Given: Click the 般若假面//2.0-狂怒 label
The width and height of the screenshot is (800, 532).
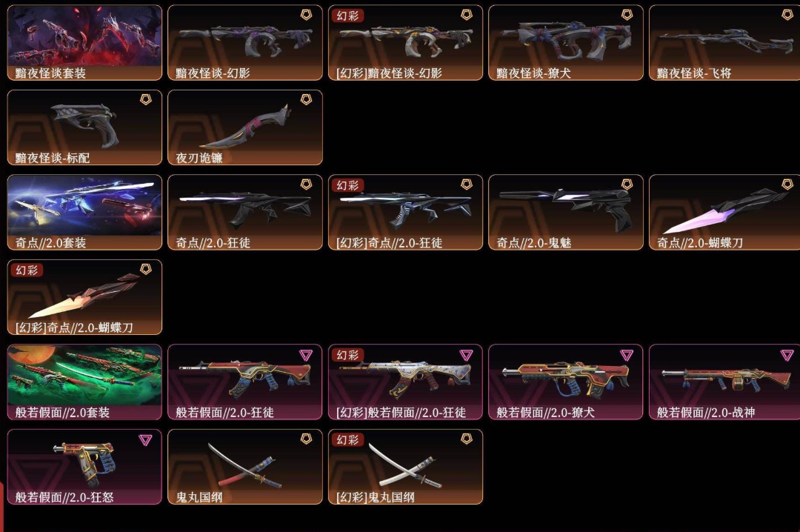Looking at the screenshot, I should [64, 496].
